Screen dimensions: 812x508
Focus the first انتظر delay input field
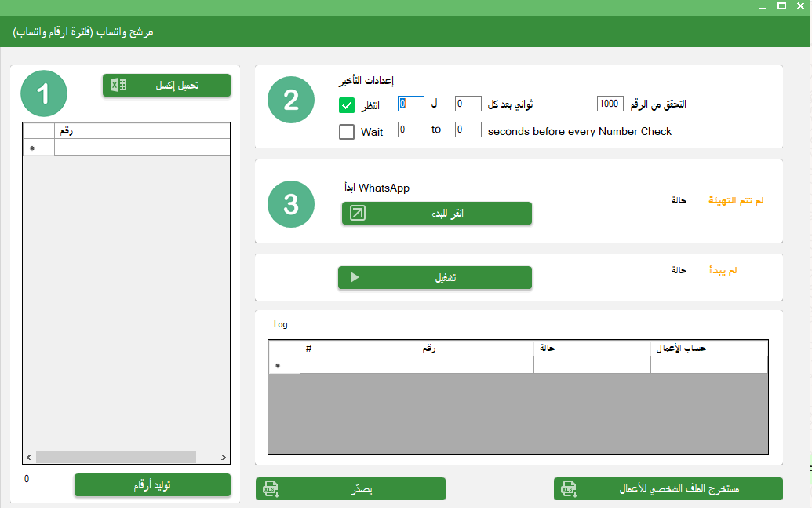410,104
